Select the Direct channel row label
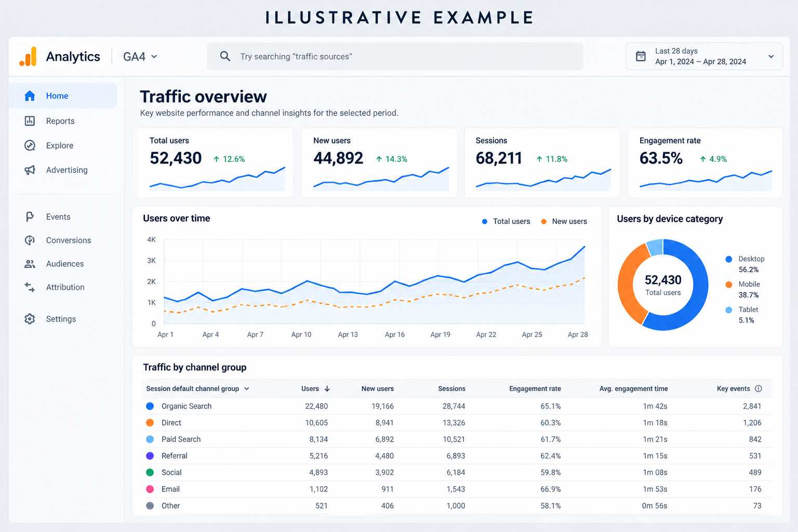Viewport: 798px width, 532px height. tap(171, 423)
